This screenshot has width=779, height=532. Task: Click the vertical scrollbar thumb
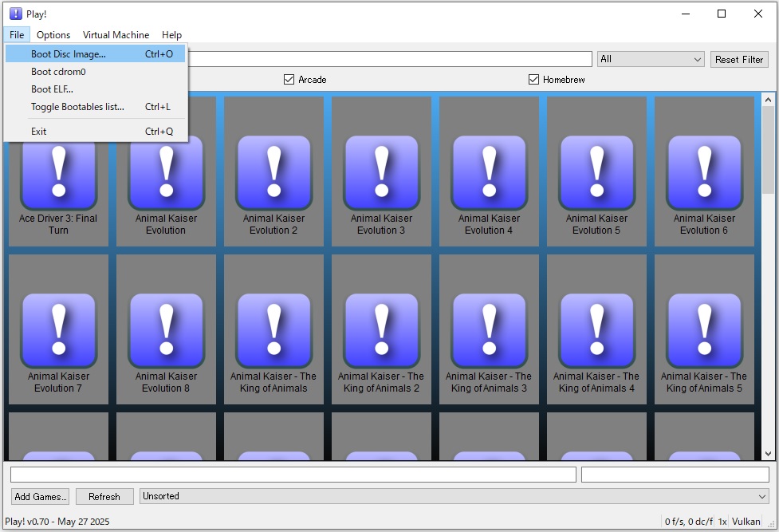click(768, 150)
